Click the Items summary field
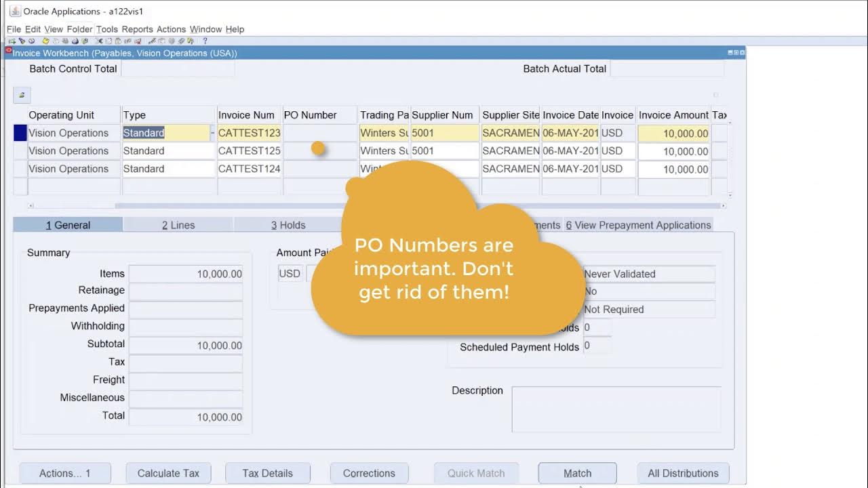 pos(186,274)
